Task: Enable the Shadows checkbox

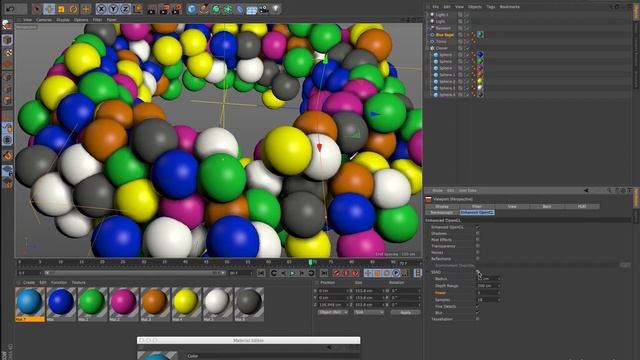Action: [x=477, y=233]
